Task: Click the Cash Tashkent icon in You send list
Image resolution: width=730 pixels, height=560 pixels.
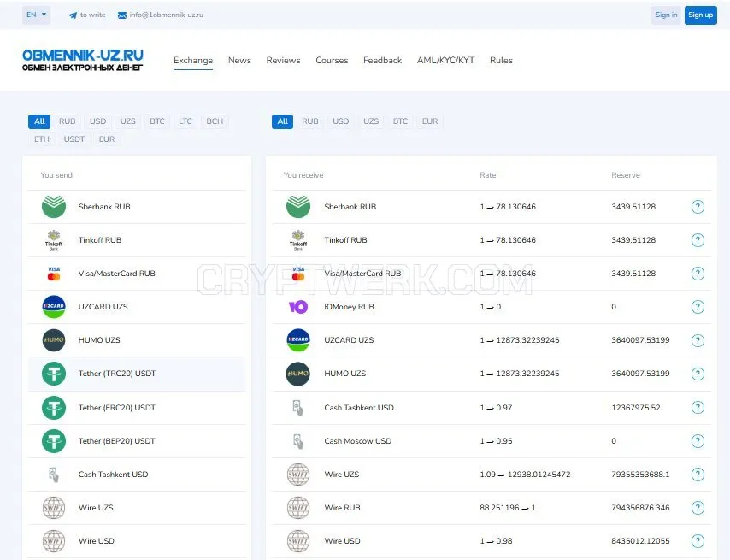Action: (x=54, y=475)
